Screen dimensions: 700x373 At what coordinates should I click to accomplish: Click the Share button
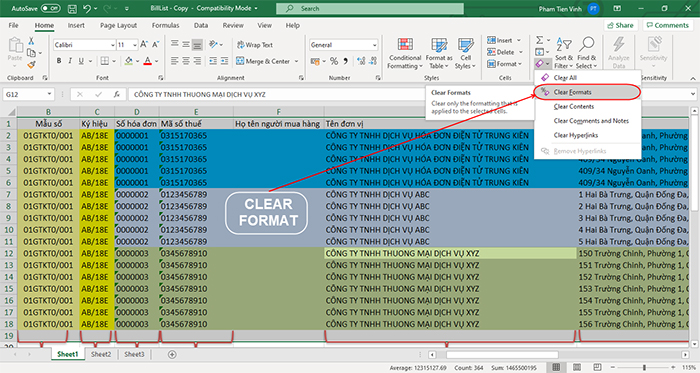621,25
